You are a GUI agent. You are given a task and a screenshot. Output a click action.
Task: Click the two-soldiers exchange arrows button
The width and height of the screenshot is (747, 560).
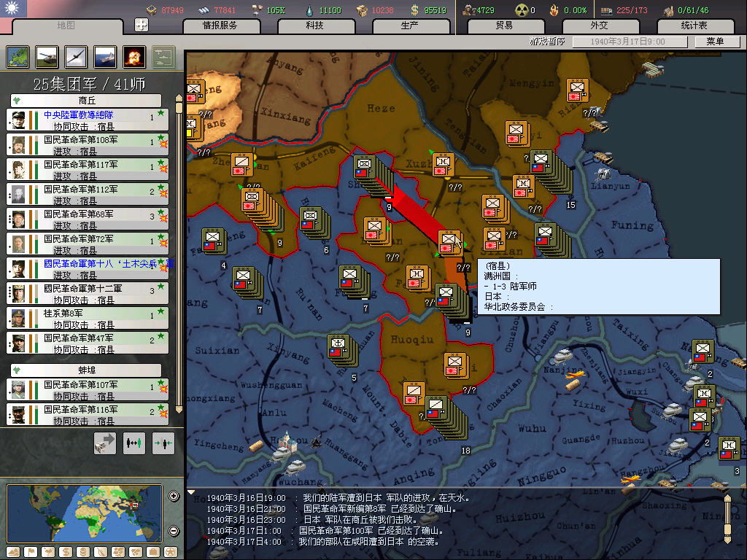tap(134, 443)
